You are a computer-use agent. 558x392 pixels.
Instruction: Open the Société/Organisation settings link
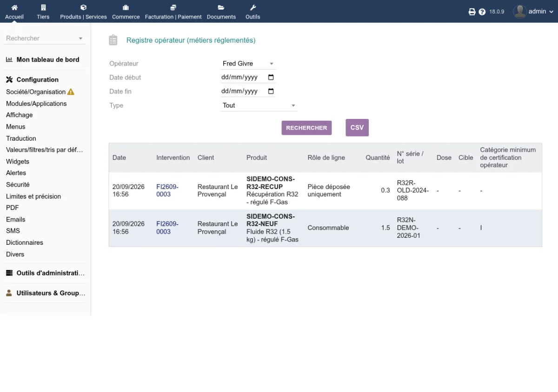(x=36, y=92)
